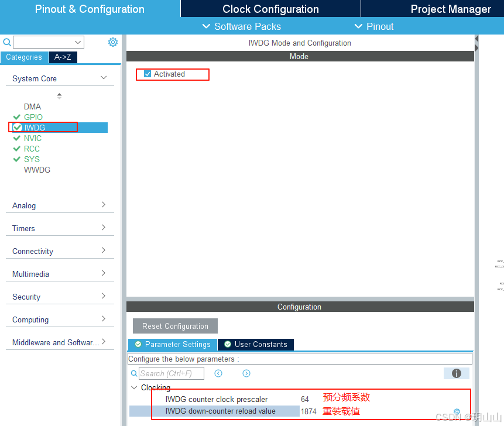Image resolution: width=504 pixels, height=426 pixels.
Task: Open the categories settings gear icon
Action: pyautogui.click(x=113, y=42)
